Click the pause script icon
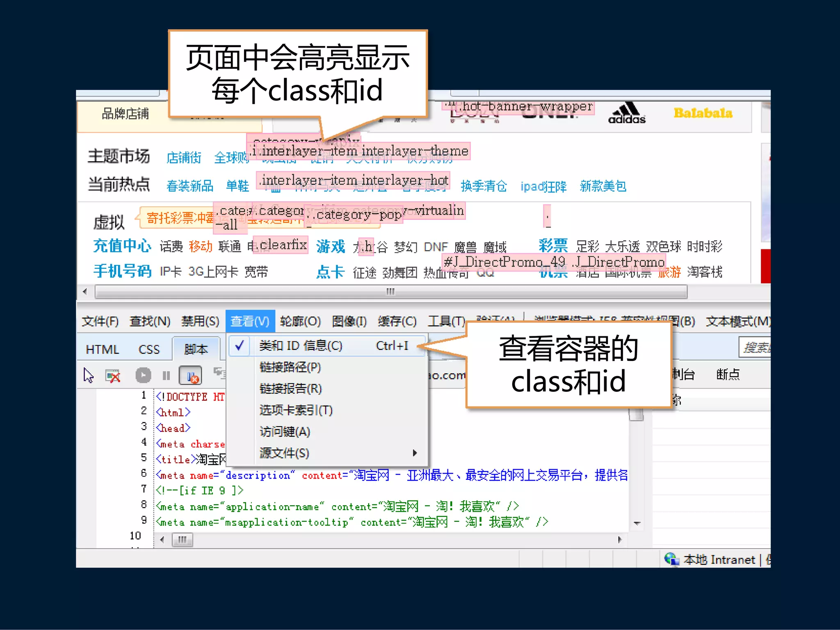Image resolution: width=840 pixels, height=630 pixels. [166, 376]
